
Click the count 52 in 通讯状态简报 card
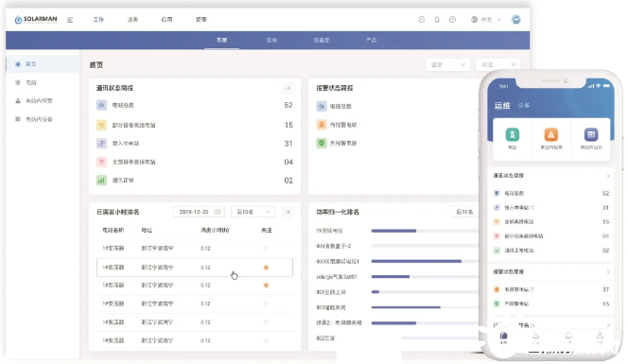(x=288, y=105)
